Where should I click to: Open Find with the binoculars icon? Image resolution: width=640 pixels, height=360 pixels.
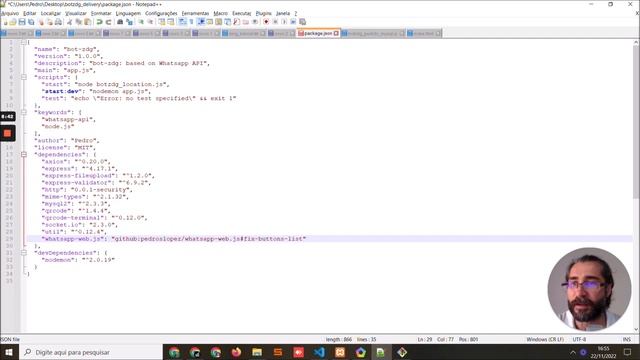click(120, 22)
